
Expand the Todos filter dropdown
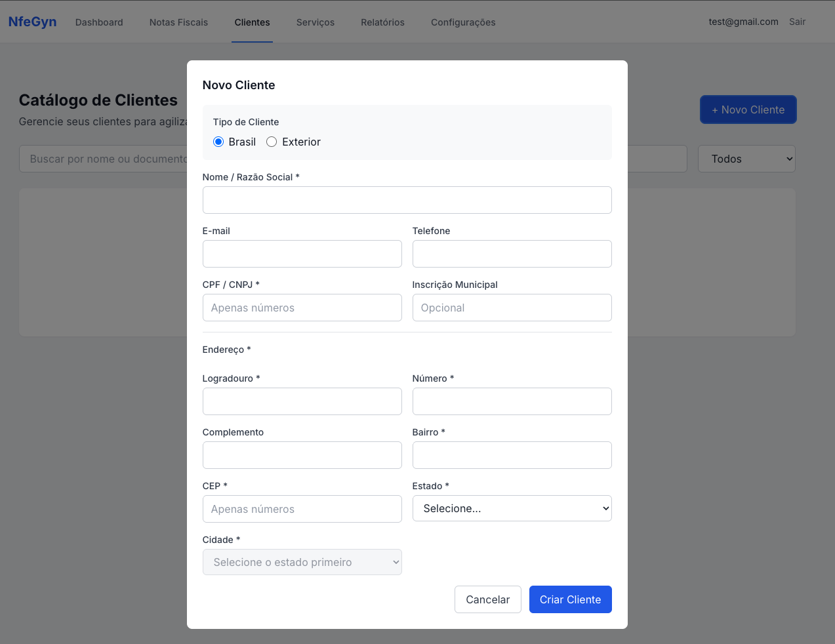[746, 159]
